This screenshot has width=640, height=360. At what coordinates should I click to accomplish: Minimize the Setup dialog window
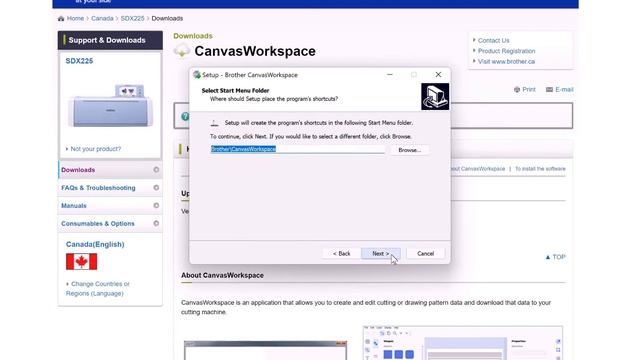click(x=389, y=75)
